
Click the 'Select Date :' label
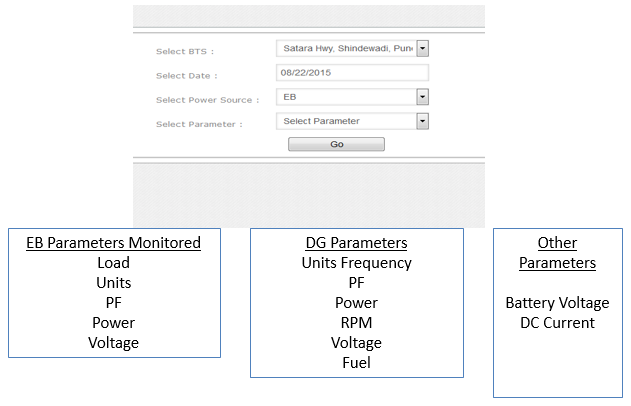point(186,75)
